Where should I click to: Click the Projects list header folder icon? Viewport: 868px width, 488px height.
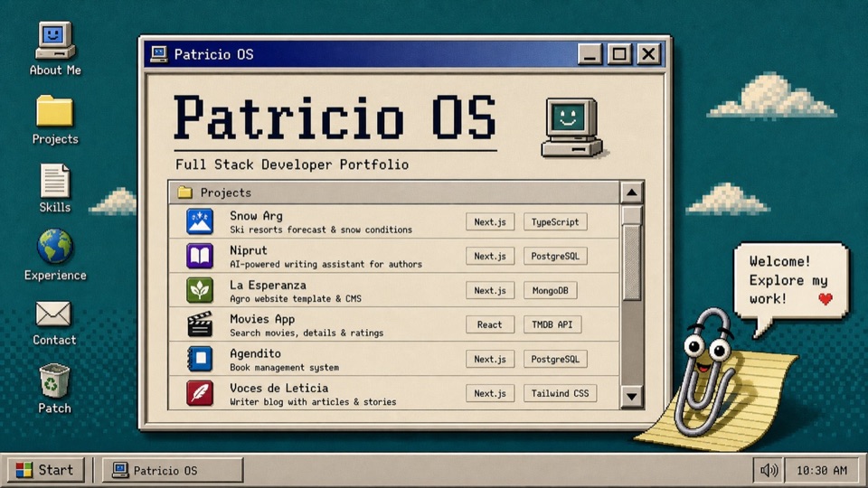point(184,192)
